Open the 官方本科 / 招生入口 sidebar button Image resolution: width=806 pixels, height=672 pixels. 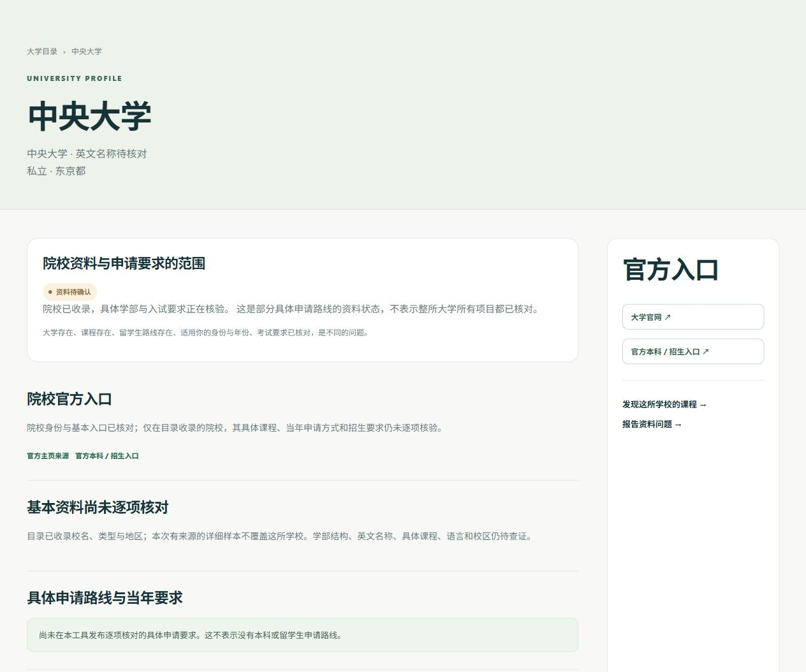(x=693, y=351)
